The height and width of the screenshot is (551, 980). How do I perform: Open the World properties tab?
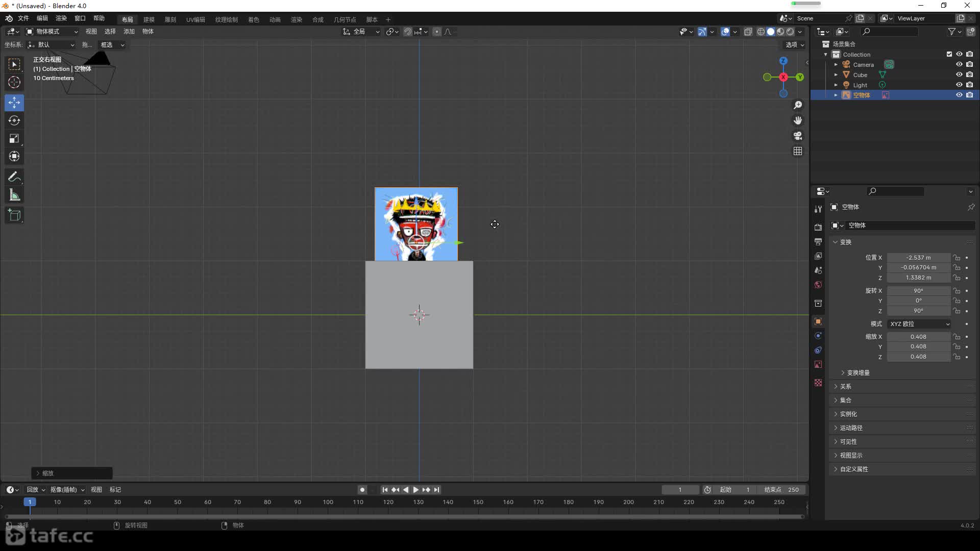coord(818,285)
